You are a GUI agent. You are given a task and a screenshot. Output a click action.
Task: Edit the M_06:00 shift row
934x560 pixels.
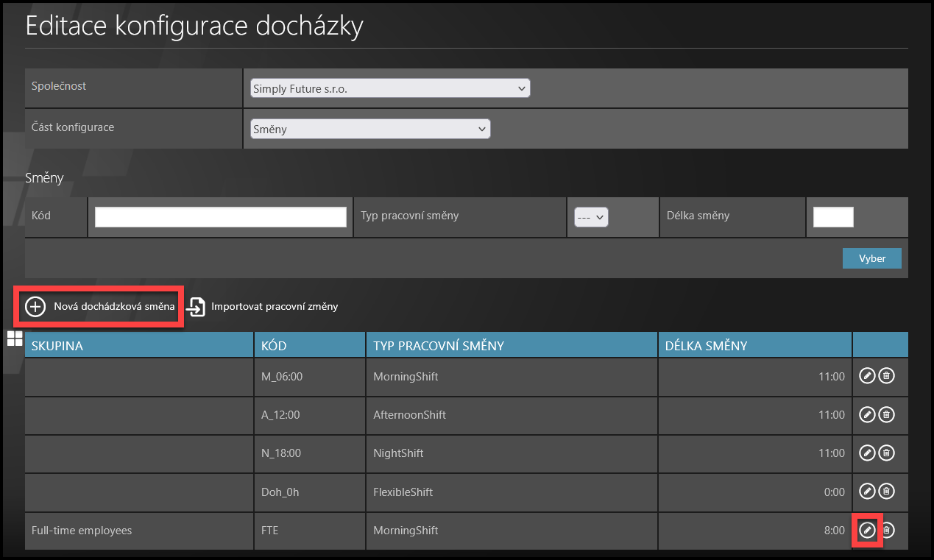click(868, 376)
